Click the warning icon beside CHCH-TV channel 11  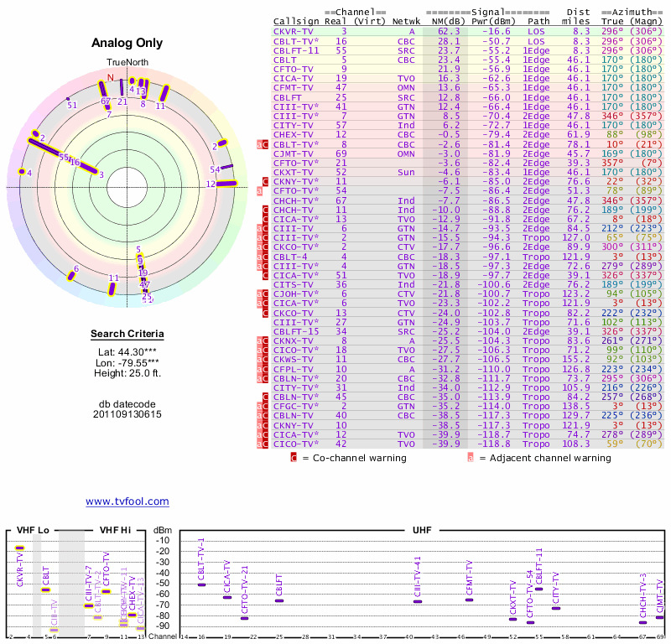click(266, 210)
